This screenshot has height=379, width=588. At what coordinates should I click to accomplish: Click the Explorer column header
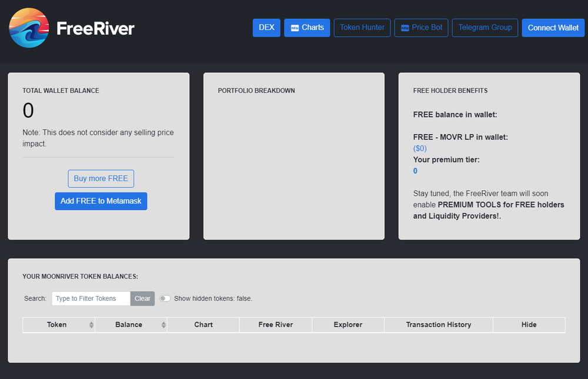pos(348,325)
